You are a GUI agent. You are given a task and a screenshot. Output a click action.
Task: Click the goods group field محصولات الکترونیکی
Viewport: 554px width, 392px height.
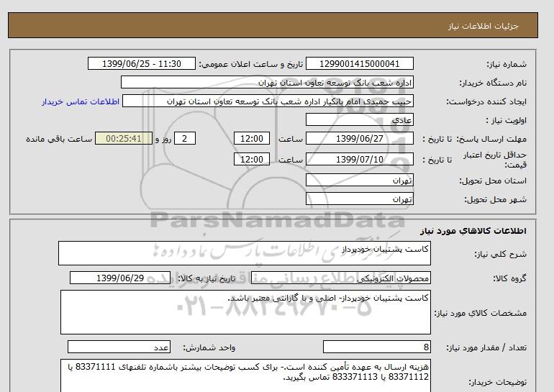coord(340,278)
